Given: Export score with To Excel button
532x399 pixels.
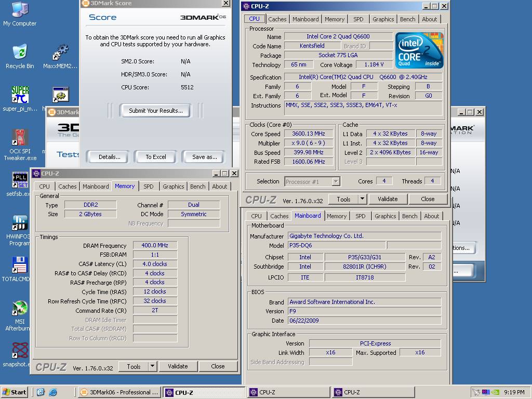Looking at the screenshot, I should [156, 157].
